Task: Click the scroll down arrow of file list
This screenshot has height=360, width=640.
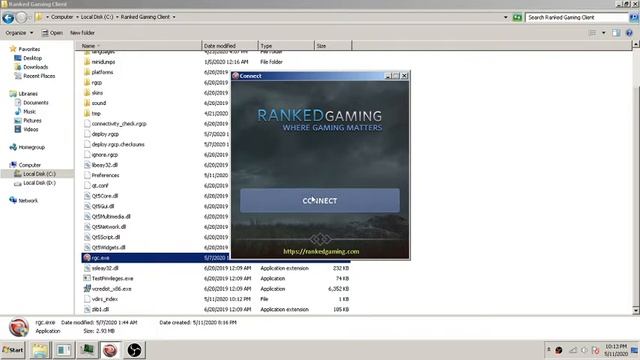Action: [636, 311]
